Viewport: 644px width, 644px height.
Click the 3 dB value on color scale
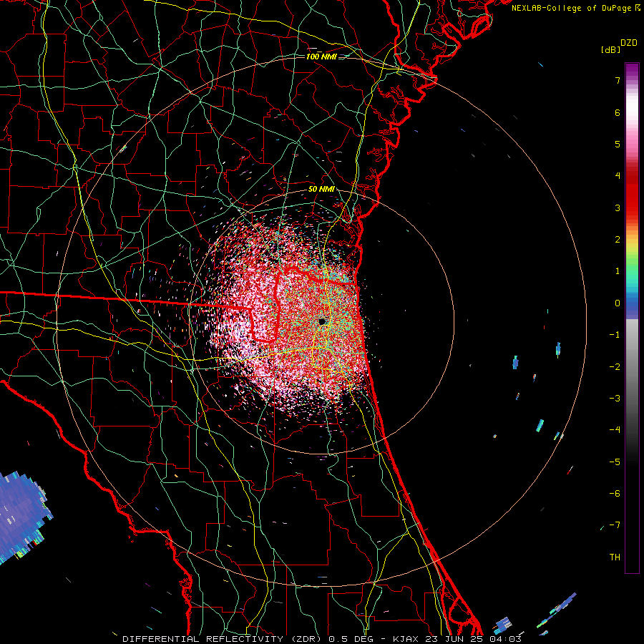coord(618,208)
